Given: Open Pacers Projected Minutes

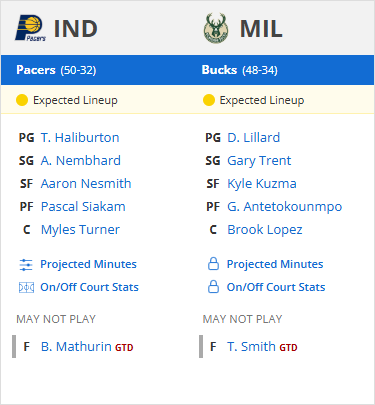Looking at the screenshot, I should point(88,264).
